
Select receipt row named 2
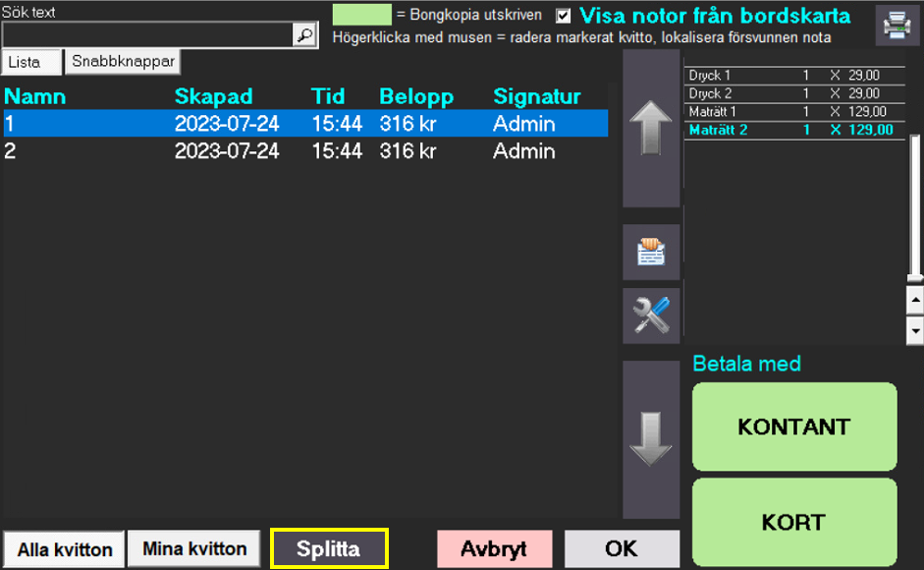(295, 151)
